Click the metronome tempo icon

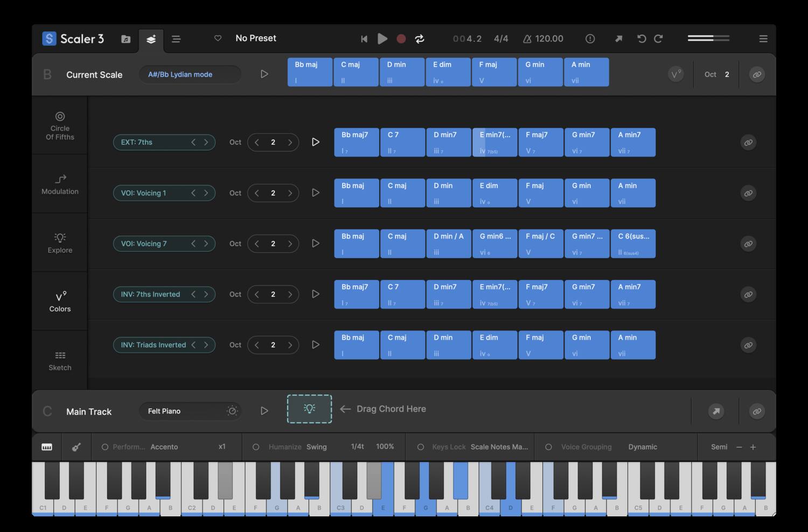(x=527, y=38)
